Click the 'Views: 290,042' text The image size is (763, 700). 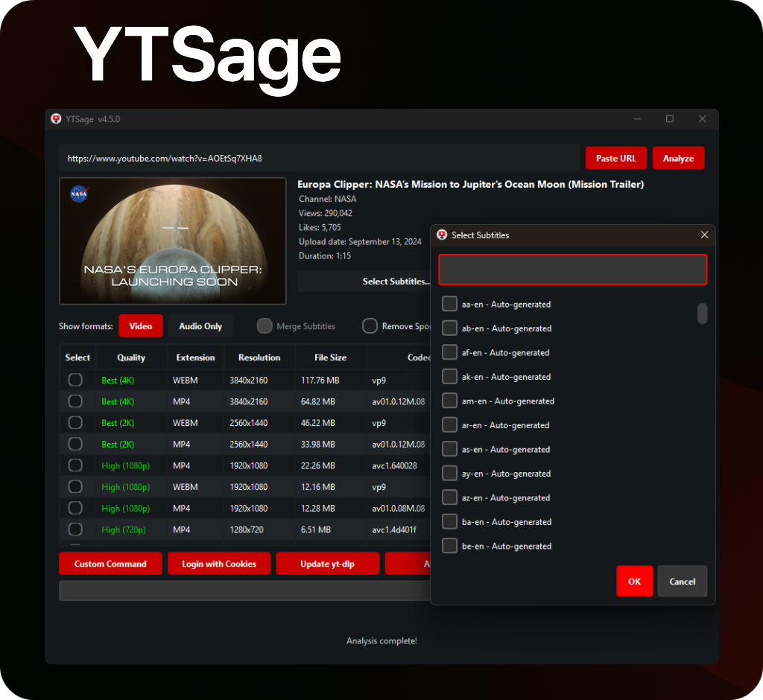click(326, 213)
